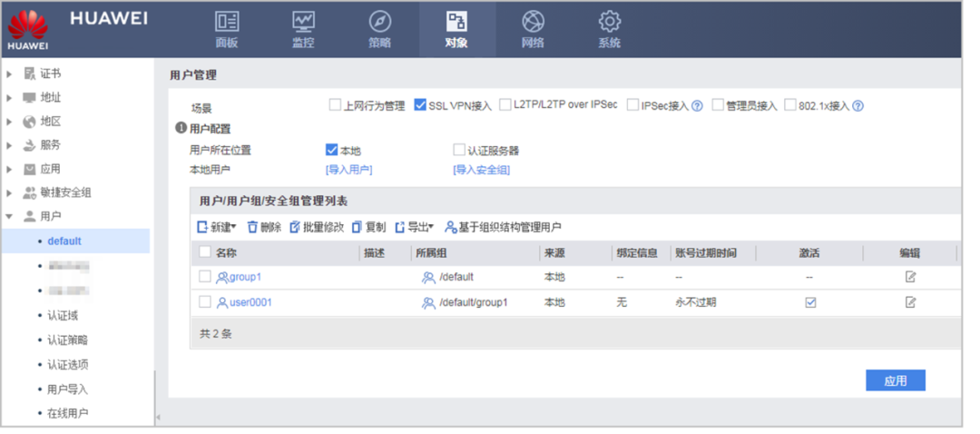Viewport: 980px width, 434px height.
Task: Click the 复制 copy button
Action: coord(368,228)
